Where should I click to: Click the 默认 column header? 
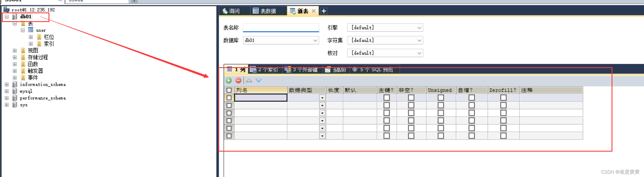360,90
